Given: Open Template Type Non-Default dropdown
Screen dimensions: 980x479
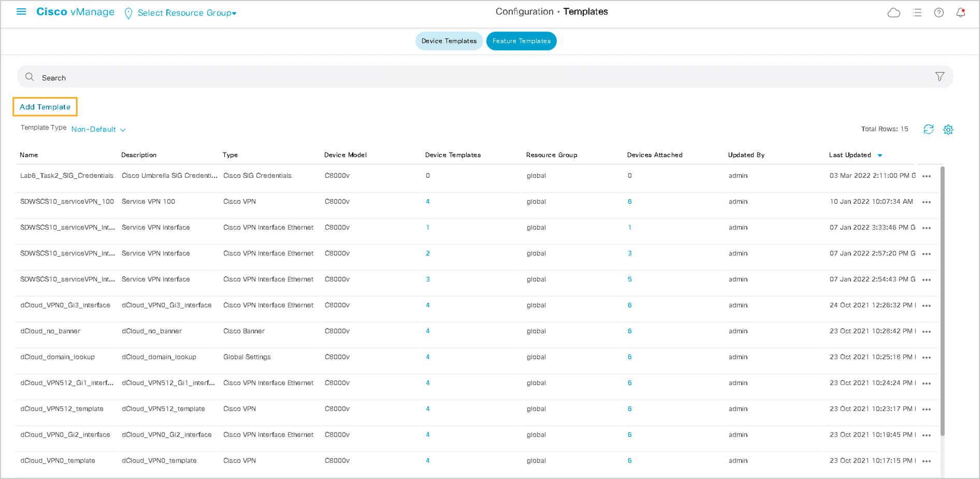Looking at the screenshot, I should pos(98,130).
